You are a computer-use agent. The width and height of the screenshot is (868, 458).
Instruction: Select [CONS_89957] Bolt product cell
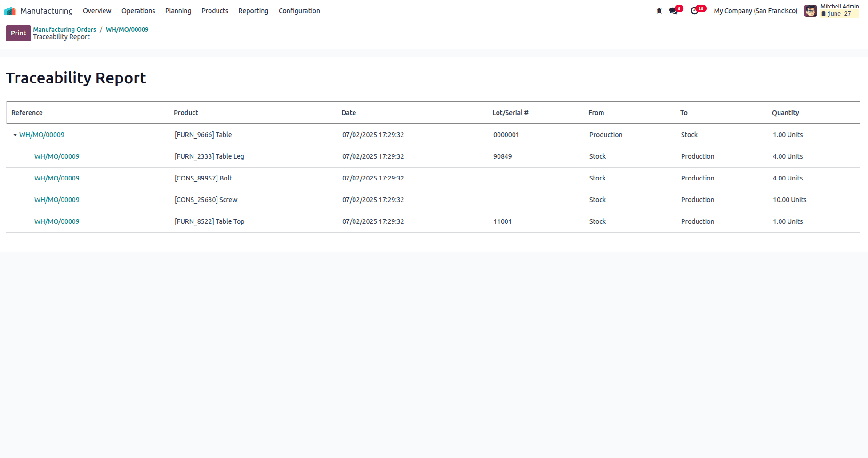pyautogui.click(x=203, y=178)
